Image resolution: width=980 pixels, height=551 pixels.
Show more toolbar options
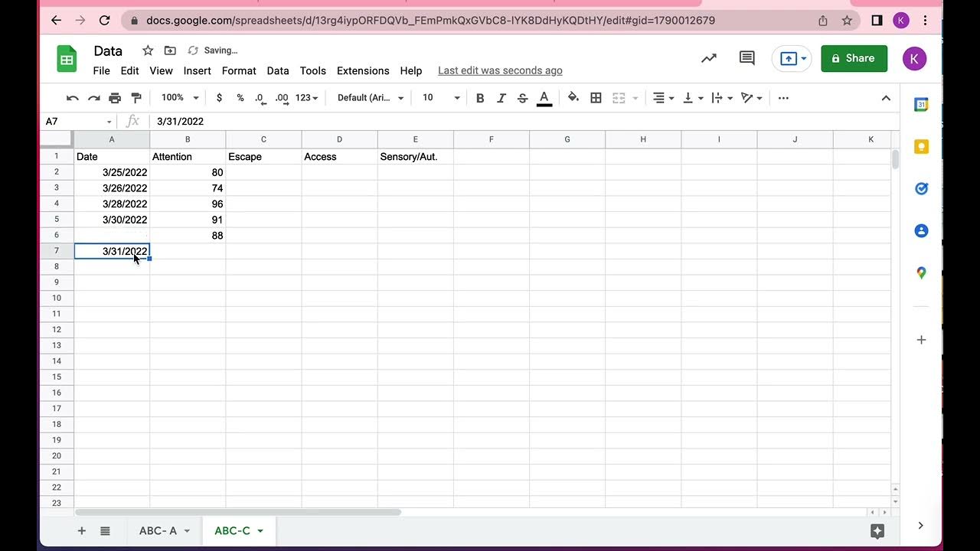[x=783, y=98]
